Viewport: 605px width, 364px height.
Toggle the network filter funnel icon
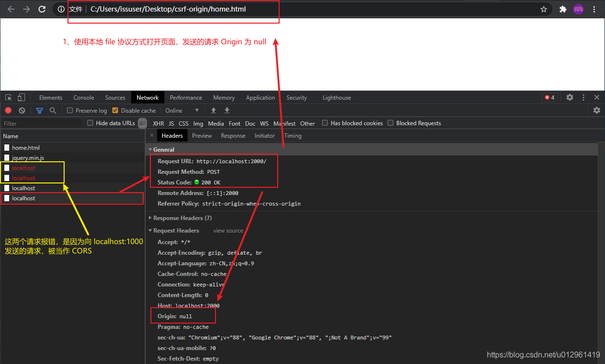point(40,110)
